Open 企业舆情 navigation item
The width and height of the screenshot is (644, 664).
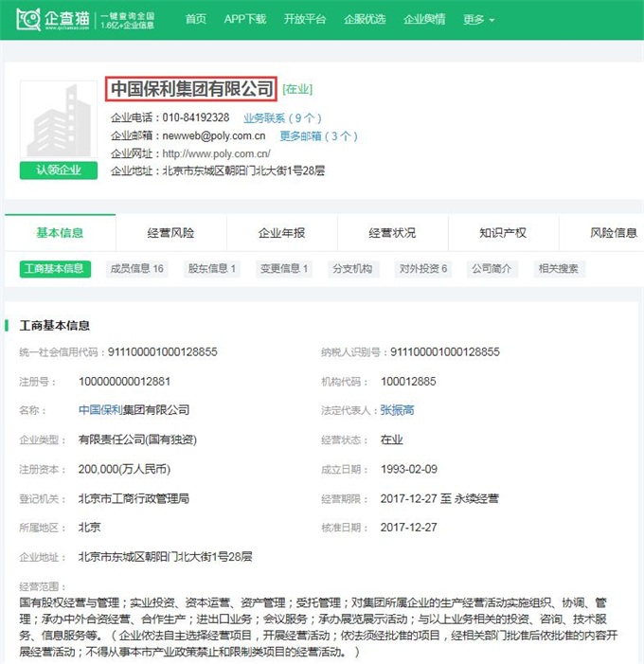[x=424, y=19]
